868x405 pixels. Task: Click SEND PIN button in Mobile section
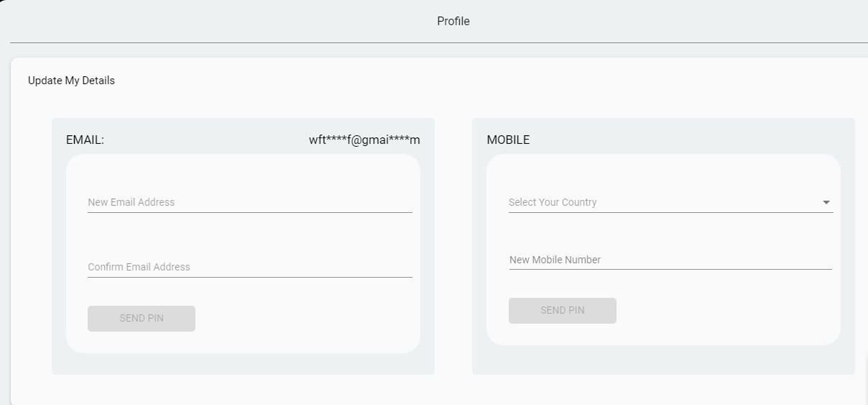pos(563,311)
